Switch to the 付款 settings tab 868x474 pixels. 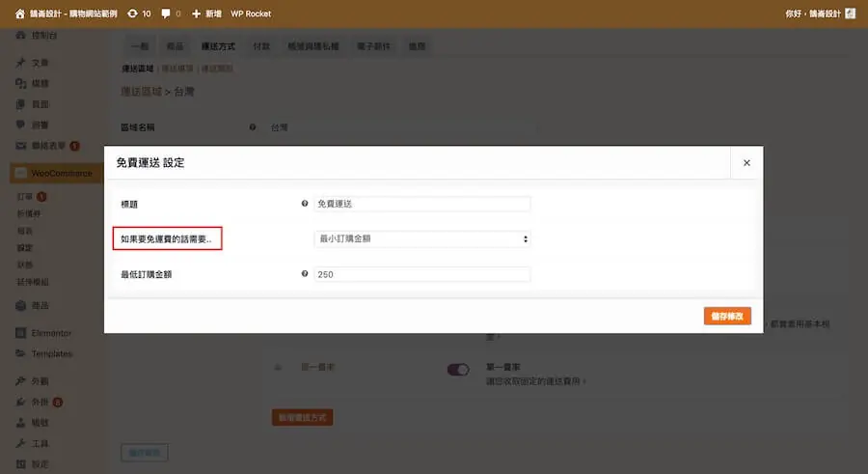point(261,46)
